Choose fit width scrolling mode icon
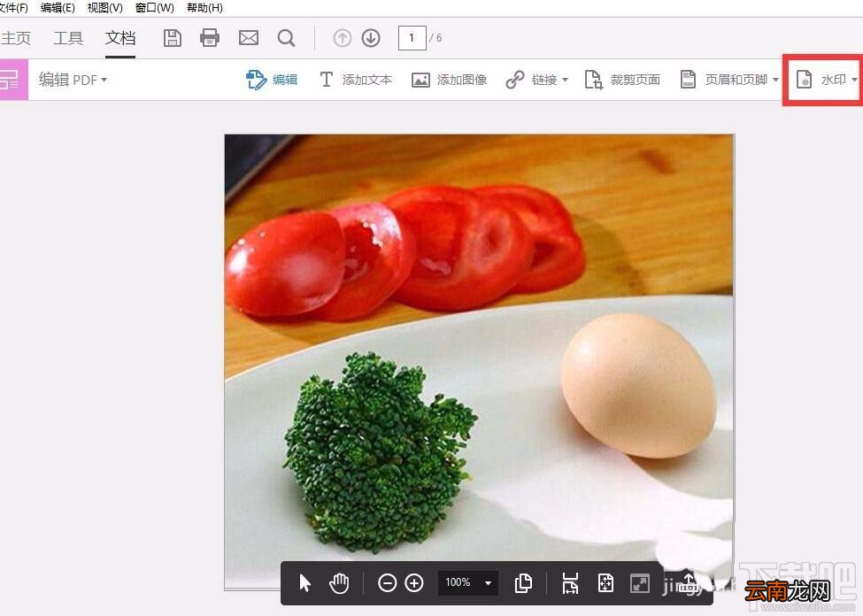Screen dimensions: 863x616 570,583
